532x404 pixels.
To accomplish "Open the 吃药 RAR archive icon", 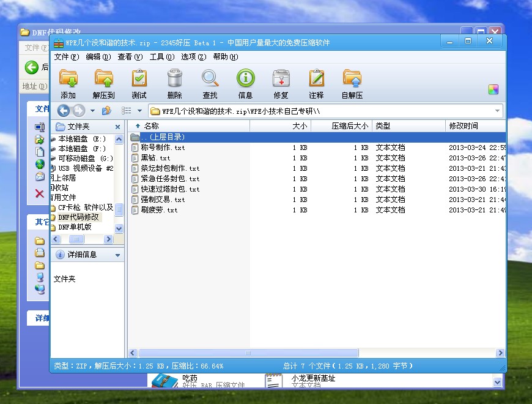I will point(164,381).
